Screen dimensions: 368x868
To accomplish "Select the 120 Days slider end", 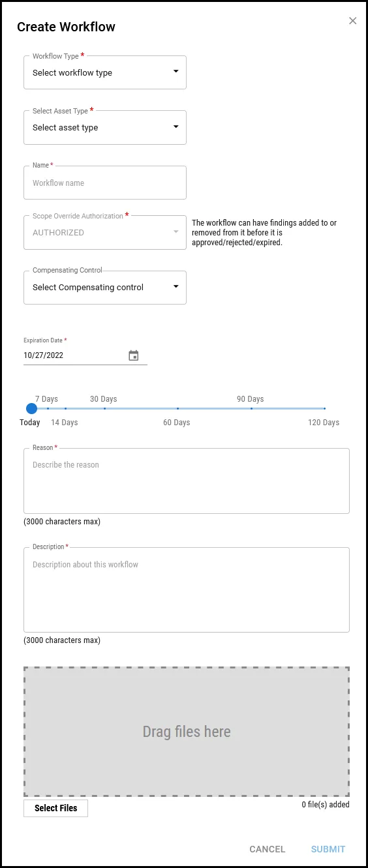I will tap(324, 409).
